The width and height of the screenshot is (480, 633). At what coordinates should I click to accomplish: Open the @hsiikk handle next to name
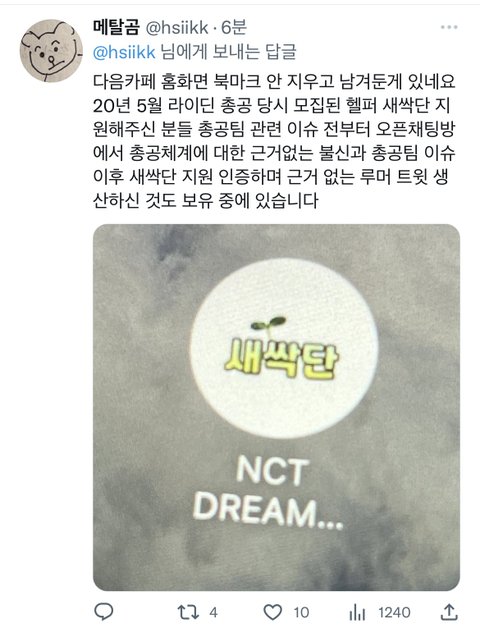click(176, 28)
